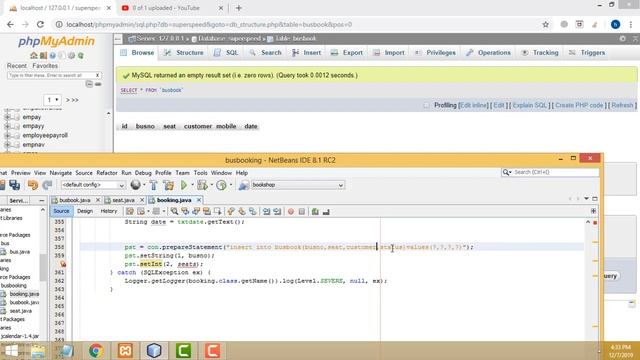Open the Run Project arrow dropdown
This screenshot has height=360, width=640.
coord(192,185)
